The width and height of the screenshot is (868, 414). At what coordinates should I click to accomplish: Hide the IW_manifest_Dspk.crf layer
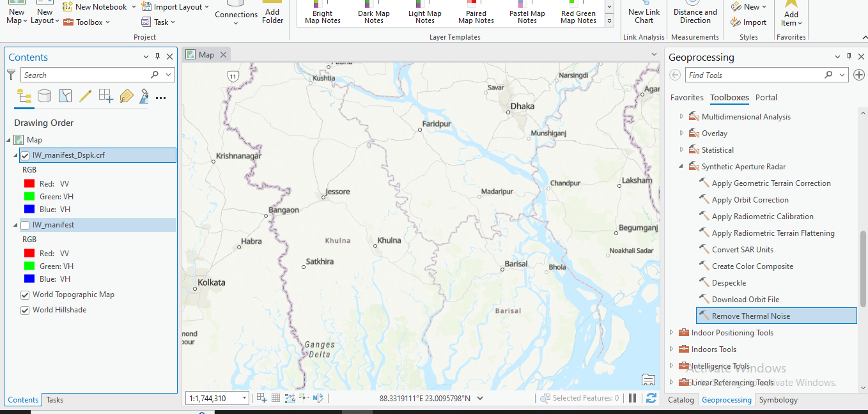point(25,155)
